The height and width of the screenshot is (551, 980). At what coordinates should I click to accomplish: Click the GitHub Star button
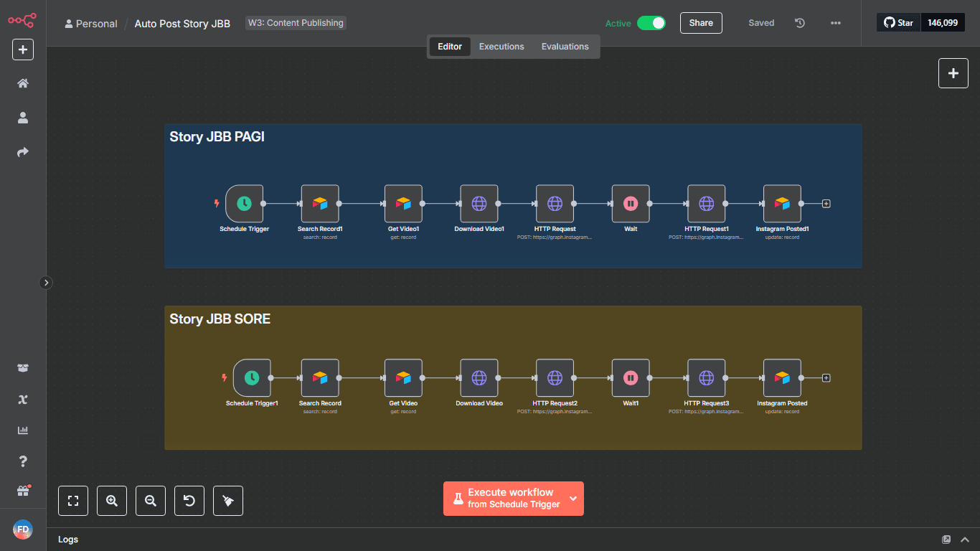tap(898, 23)
